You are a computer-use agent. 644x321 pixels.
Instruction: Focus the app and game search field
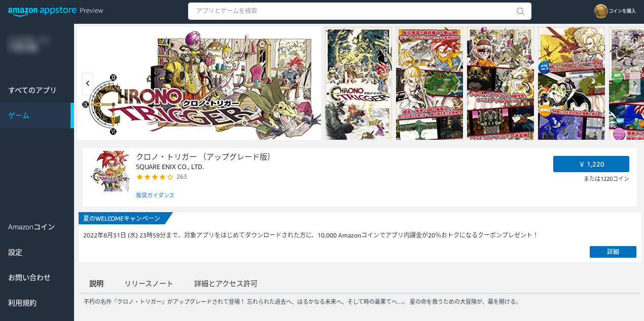[360, 11]
